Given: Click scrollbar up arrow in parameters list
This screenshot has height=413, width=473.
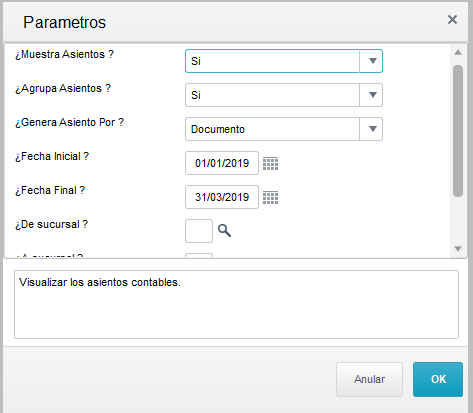Looking at the screenshot, I should tap(458, 52).
